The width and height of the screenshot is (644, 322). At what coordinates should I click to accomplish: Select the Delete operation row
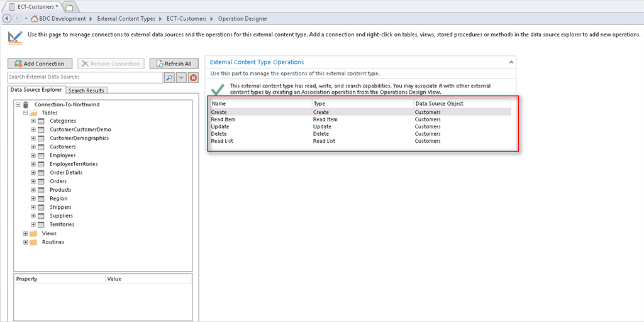tap(360, 134)
